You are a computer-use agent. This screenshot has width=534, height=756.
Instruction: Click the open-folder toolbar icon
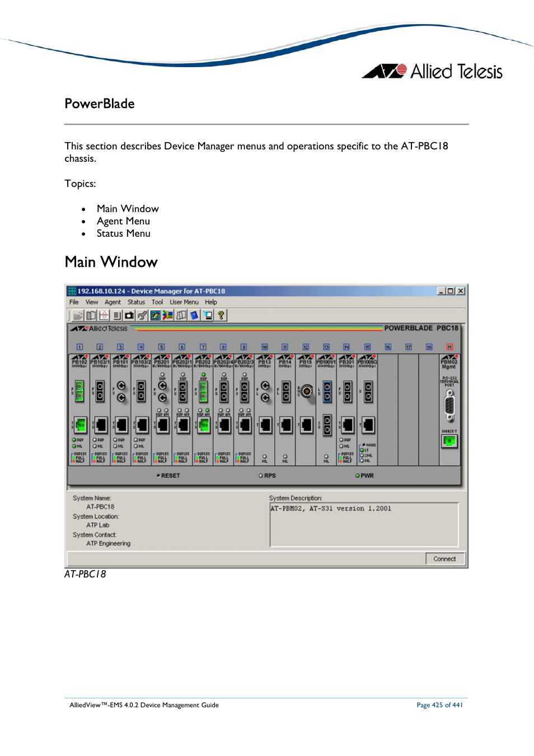click(x=78, y=316)
